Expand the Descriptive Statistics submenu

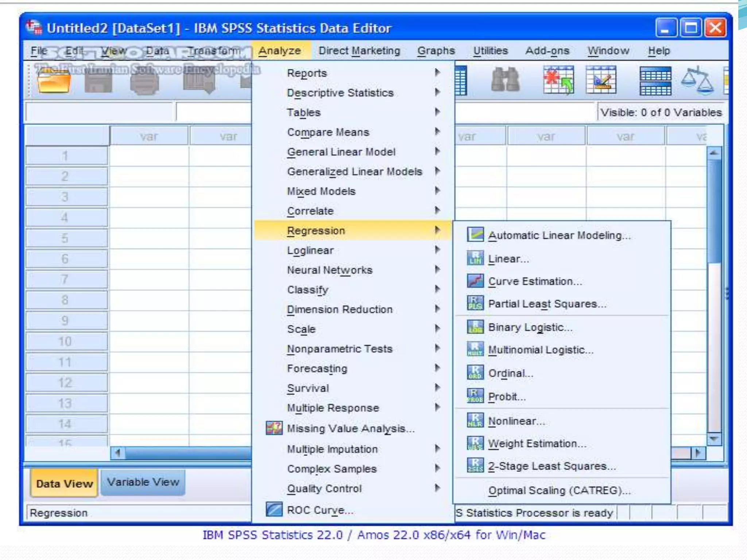[x=340, y=93]
